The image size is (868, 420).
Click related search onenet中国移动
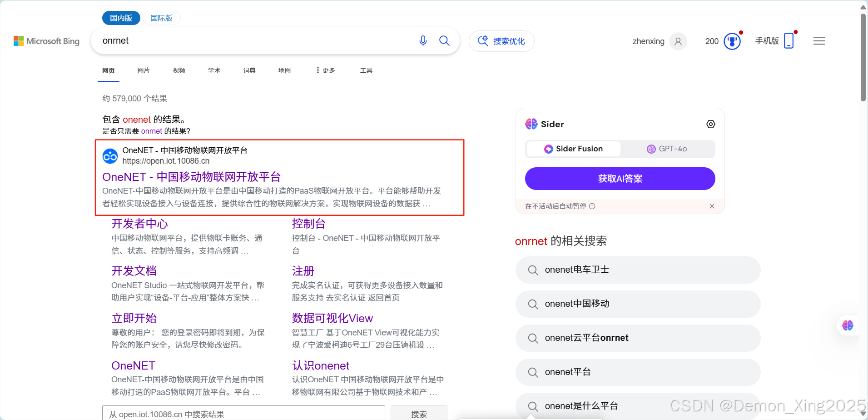pos(638,304)
